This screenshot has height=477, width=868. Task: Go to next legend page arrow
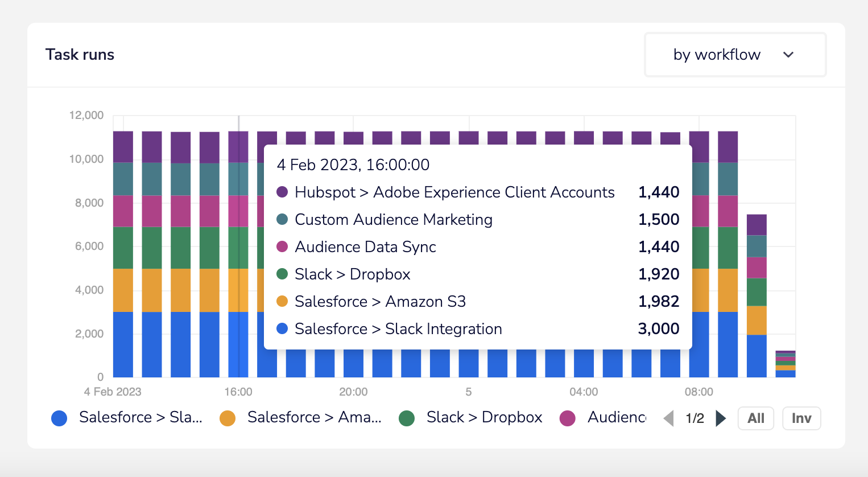click(x=721, y=418)
